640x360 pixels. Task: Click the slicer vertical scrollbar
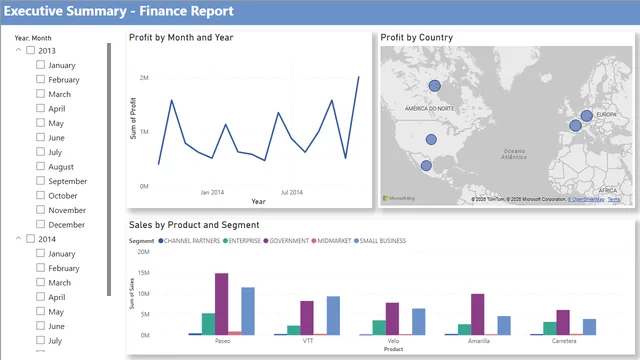tap(109, 169)
